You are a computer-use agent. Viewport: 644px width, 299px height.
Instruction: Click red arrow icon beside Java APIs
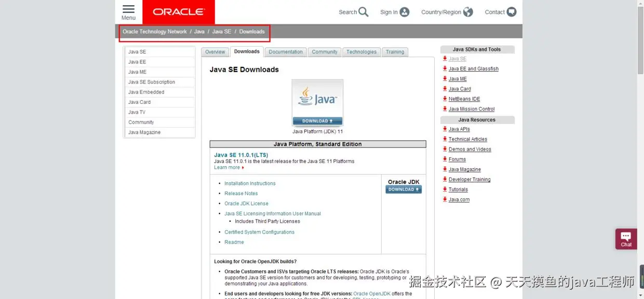point(445,129)
